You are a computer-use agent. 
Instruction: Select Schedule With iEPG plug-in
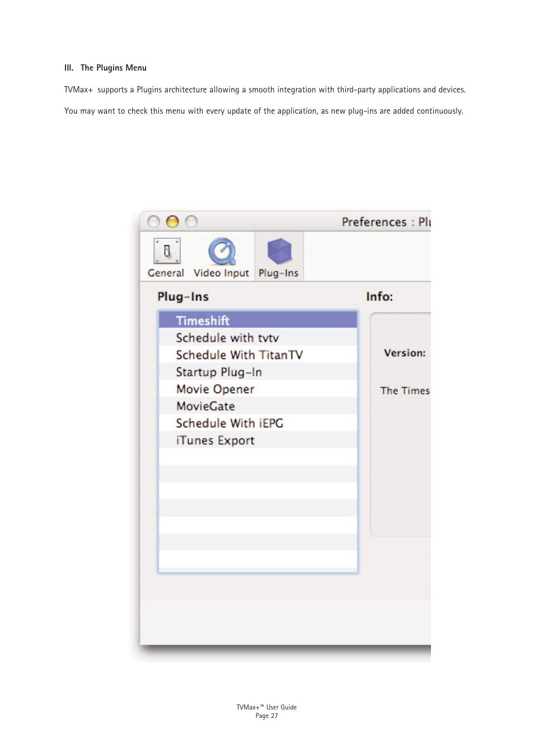pyautogui.click(x=258, y=423)
